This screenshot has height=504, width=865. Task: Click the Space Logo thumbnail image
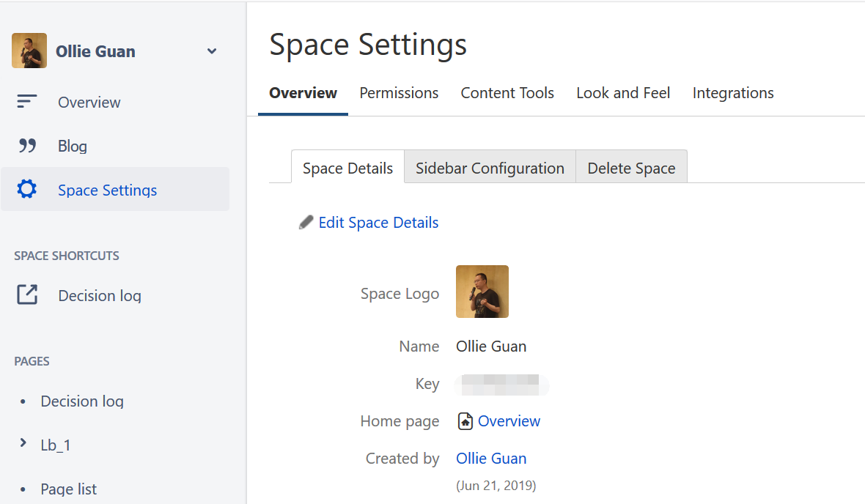pos(482,292)
